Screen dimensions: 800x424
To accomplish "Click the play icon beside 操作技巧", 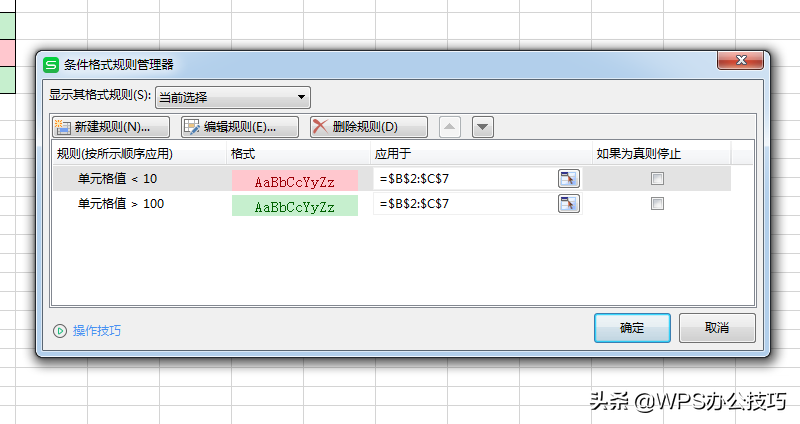I will point(60,331).
